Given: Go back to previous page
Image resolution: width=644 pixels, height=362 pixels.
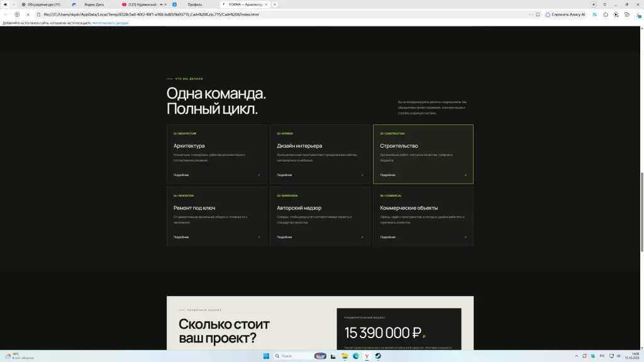Looking at the screenshot, I should (x=6, y=14).
